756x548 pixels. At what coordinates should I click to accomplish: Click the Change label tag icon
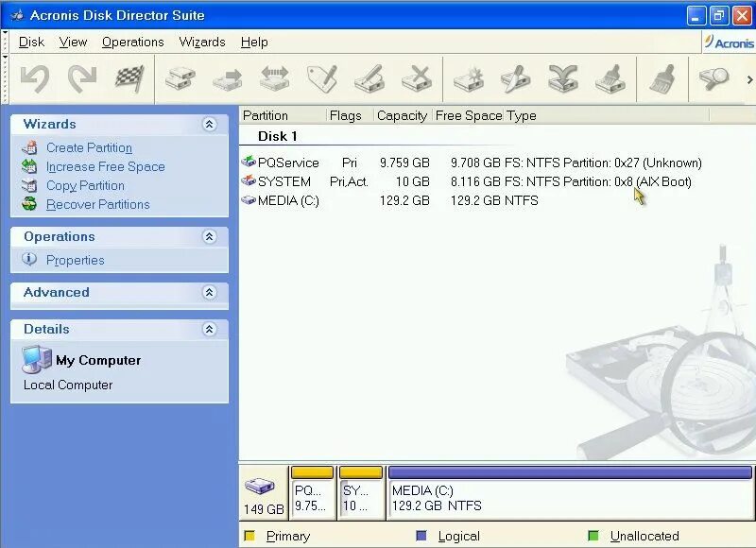322,78
